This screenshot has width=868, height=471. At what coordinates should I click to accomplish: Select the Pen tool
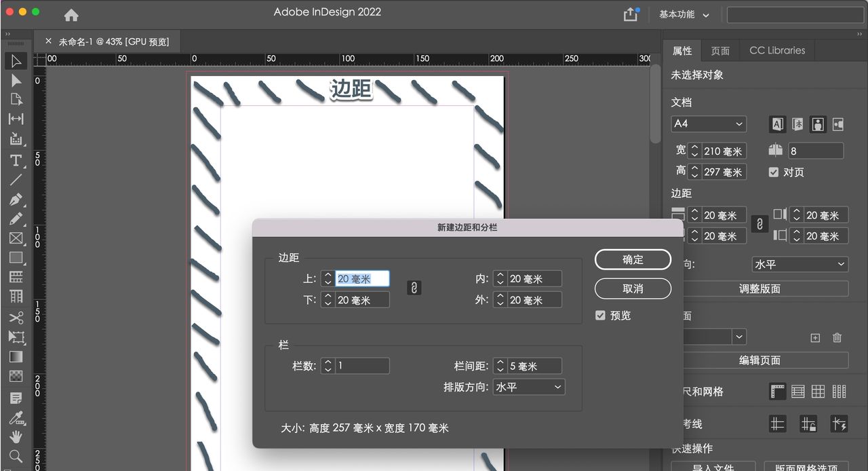(x=16, y=200)
